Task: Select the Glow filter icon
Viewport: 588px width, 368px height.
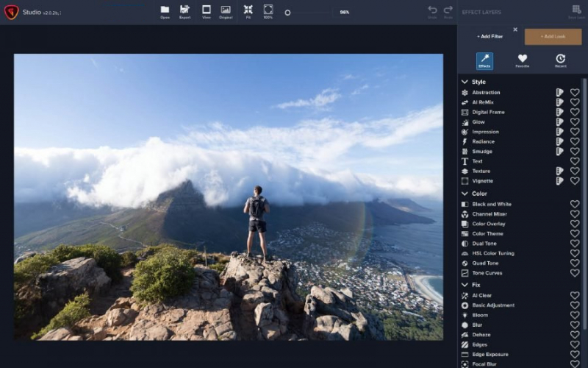Action: click(465, 122)
